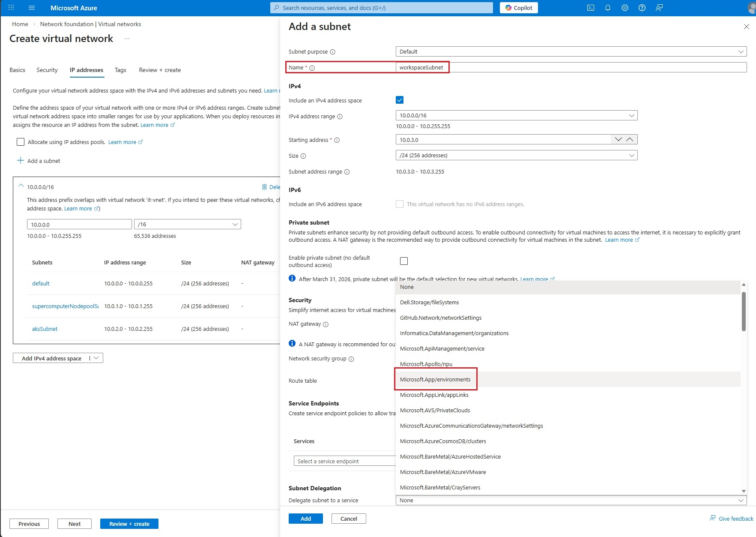Open the /16 prefix size dropdown

pyautogui.click(x=188, y=224)
